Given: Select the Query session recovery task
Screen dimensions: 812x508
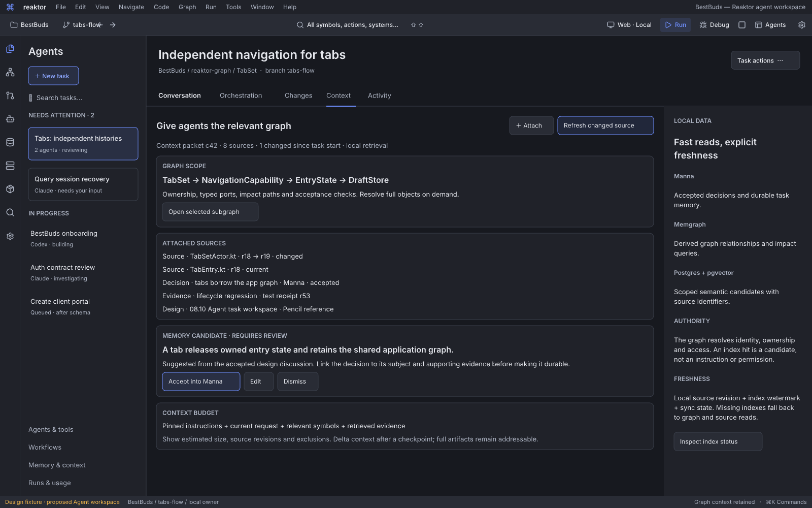Looking at the screenshot, I should (83, 184).
